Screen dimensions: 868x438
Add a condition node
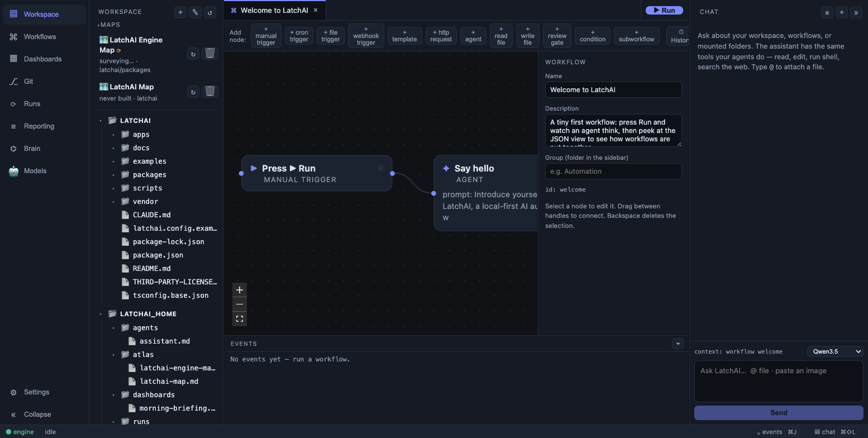[593, 36]
